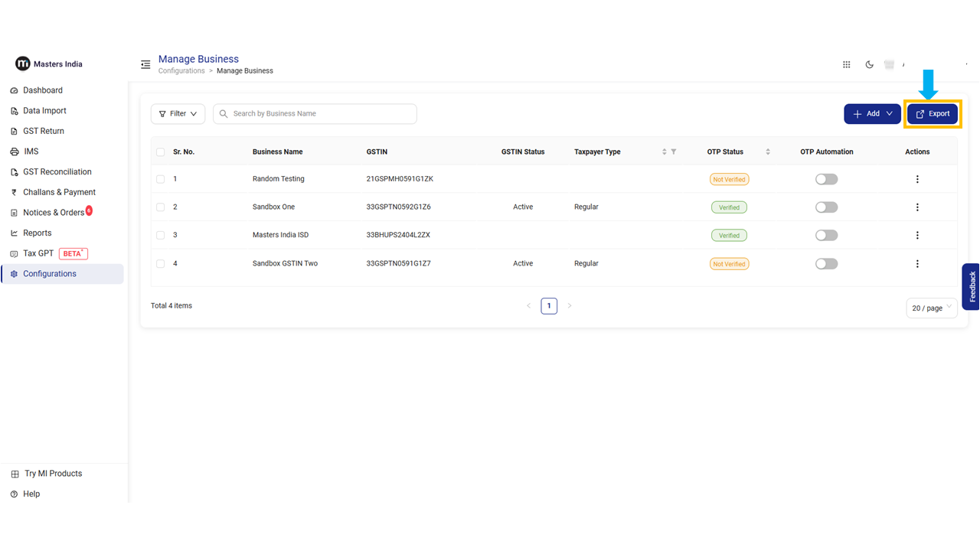The width and height of the screenshot is (980, 551).
Task: Open the apps grid icon
Action: pyautogui.click(x=846, y=65)
